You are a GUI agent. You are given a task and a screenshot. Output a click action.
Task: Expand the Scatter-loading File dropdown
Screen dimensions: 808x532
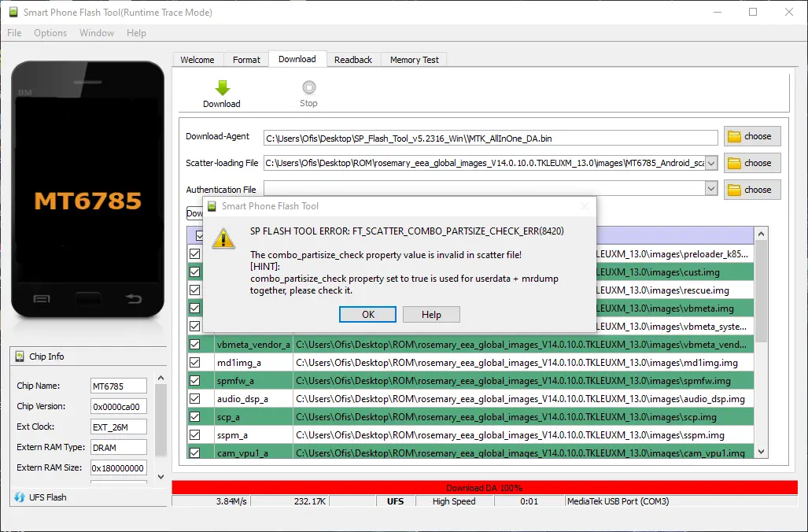(711, 163)
